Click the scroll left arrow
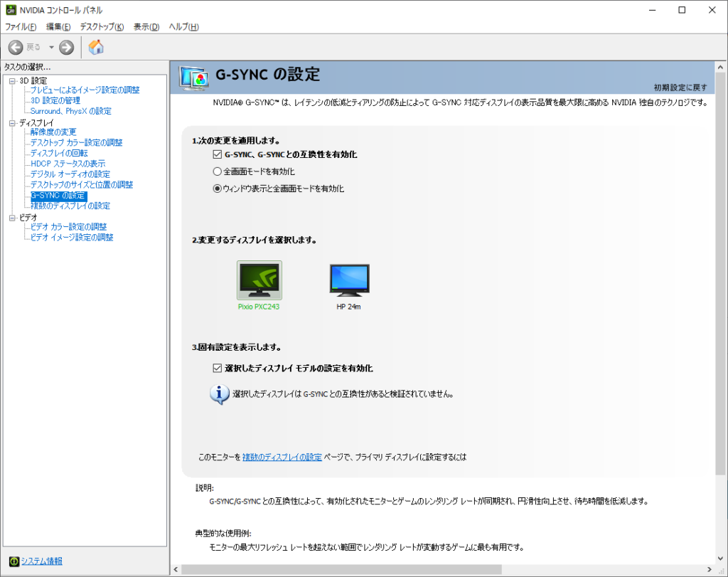Screen dimensions: 728x577 (x=176, y=569)
